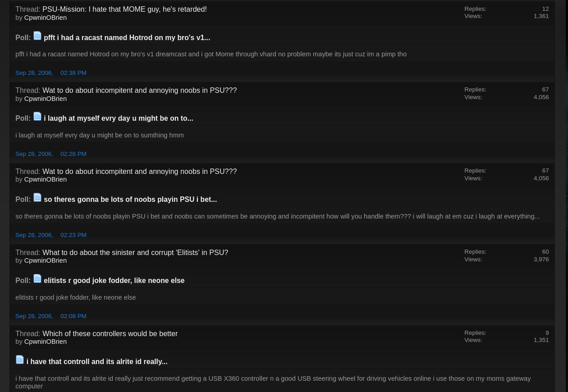
Task: Click the poll icon beside 'elitists r good joke fodder'
Action: 37,278
